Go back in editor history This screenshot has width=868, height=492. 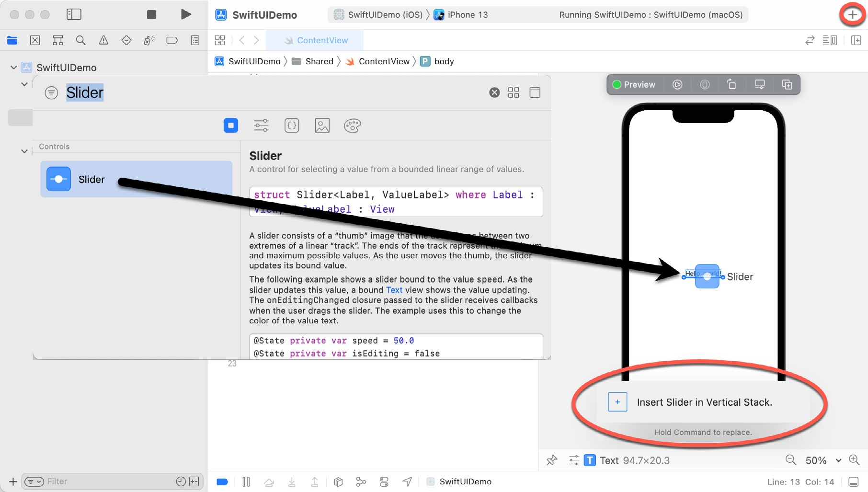242,40
